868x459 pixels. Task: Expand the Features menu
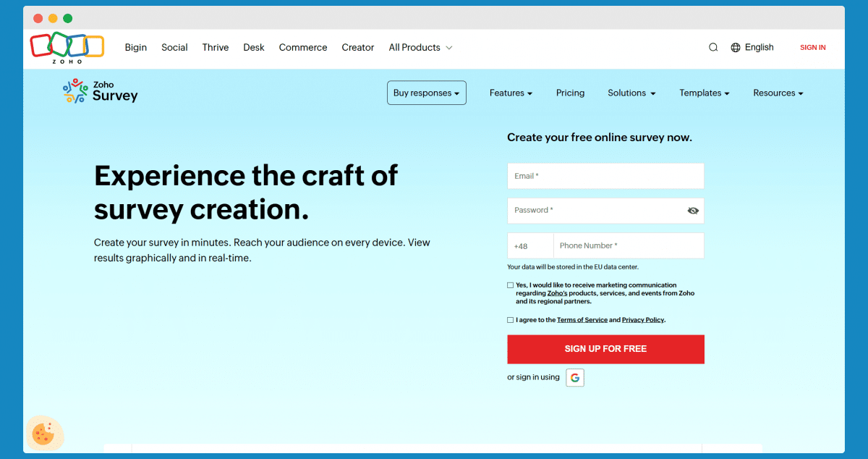click(x=511, y=93)
